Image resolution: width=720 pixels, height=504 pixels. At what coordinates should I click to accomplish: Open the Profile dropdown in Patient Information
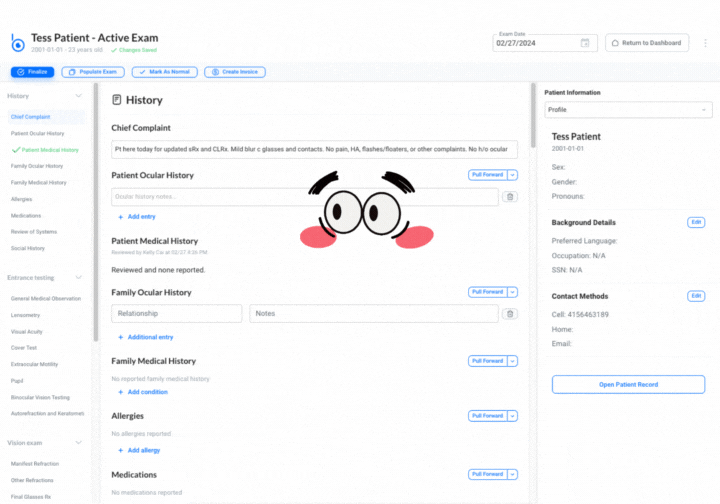tap(628, 110)
